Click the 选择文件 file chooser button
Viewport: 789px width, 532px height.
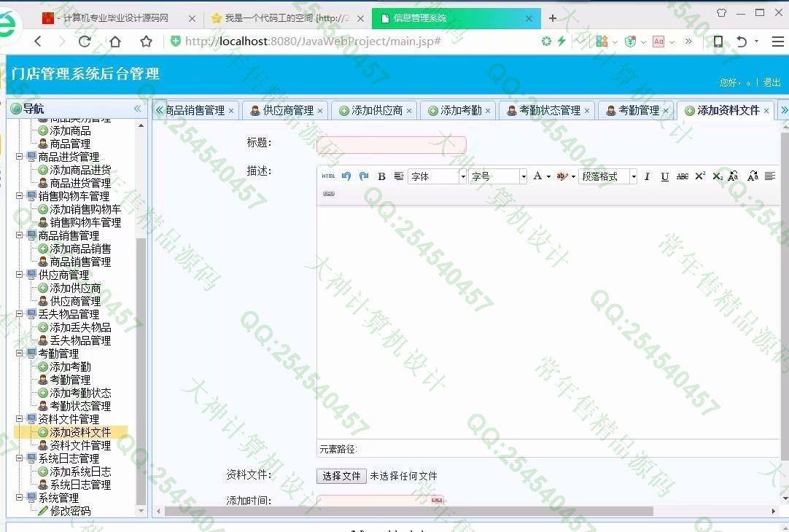(x=342, y=476)
